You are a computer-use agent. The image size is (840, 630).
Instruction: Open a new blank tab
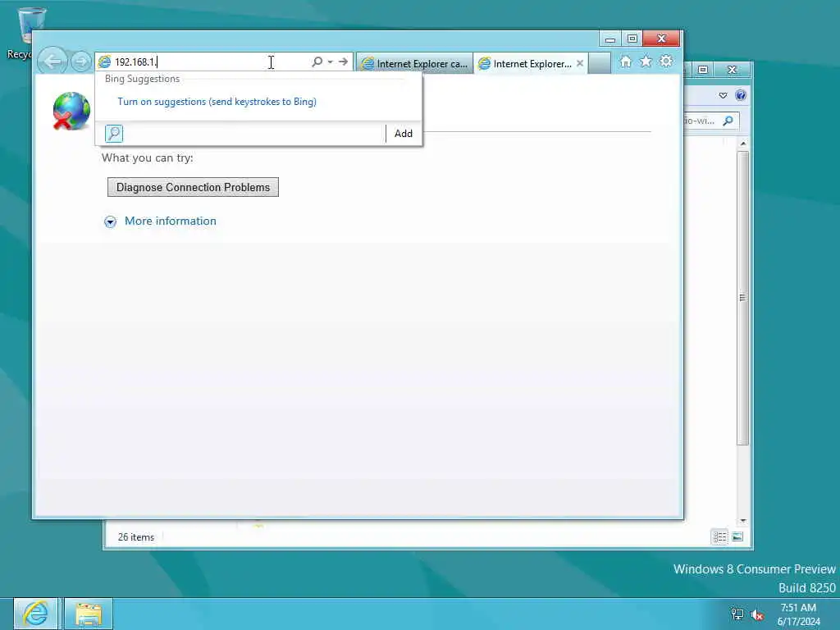600,63
